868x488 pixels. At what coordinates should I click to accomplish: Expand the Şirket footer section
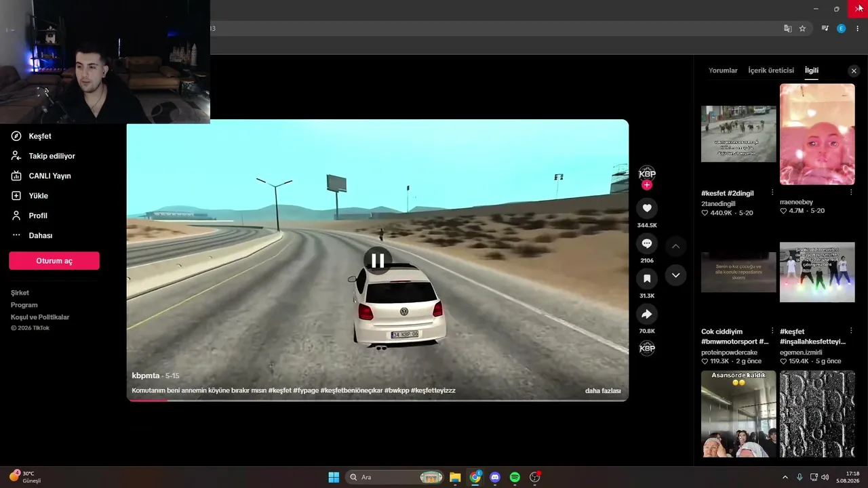click(20, 293)
